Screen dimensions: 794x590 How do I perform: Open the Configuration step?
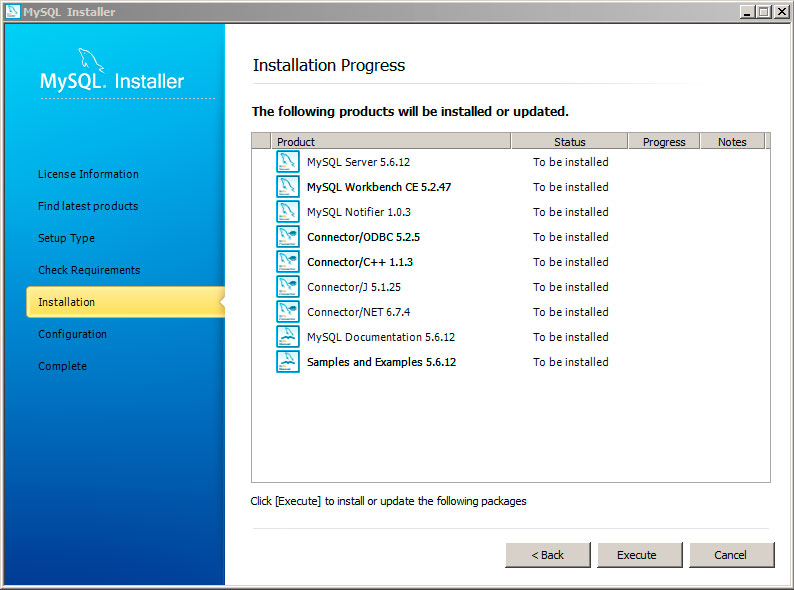click(x=72, y=334)
